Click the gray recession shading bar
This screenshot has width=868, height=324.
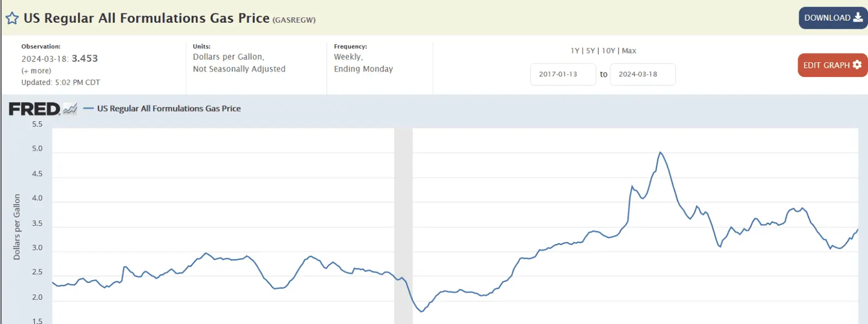pyautogui.click(x=403, y=217)
